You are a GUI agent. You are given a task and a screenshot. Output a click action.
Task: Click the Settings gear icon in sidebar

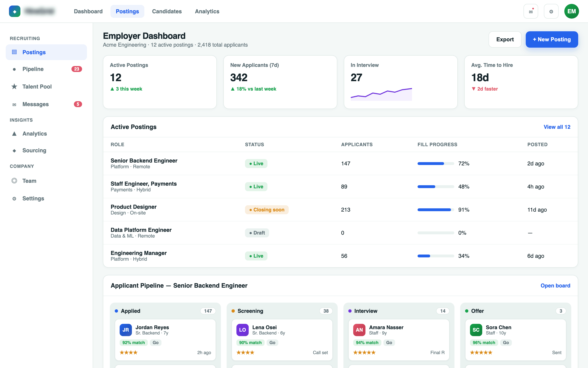(x=14, y=199)
